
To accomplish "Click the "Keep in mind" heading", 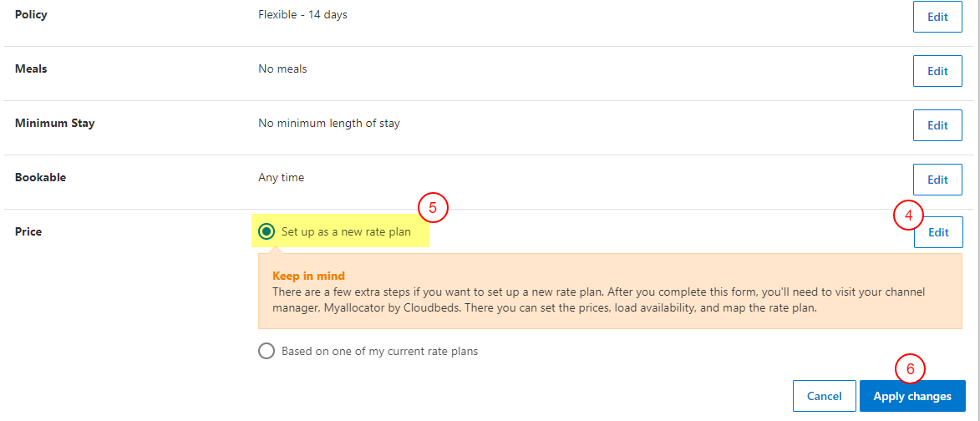I will click(308, 276).
